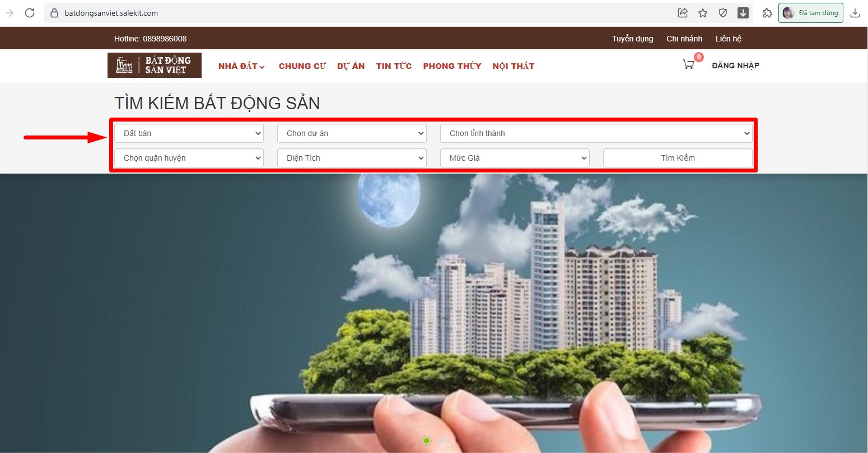The image size is (868, 453).
Task: Switch to the second carousel slide dot
Action: [x=442, y=441]
